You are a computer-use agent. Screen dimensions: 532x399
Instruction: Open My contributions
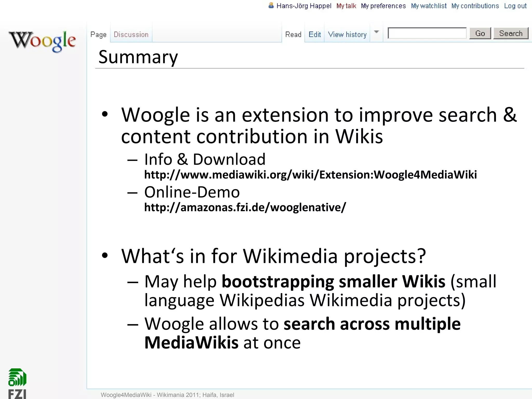[475, 6]
